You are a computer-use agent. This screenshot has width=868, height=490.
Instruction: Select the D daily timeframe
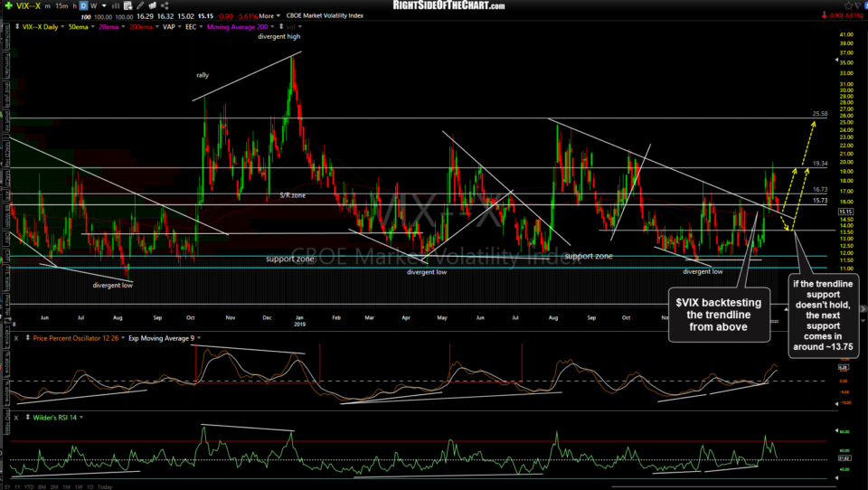coord(83,5)
